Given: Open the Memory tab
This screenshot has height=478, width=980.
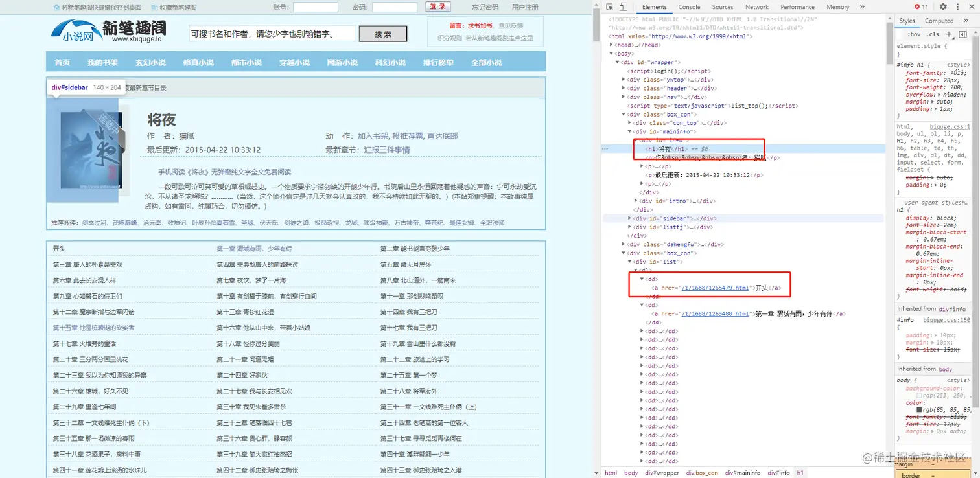Looking at the screenshot, I should tap(837, 7).
